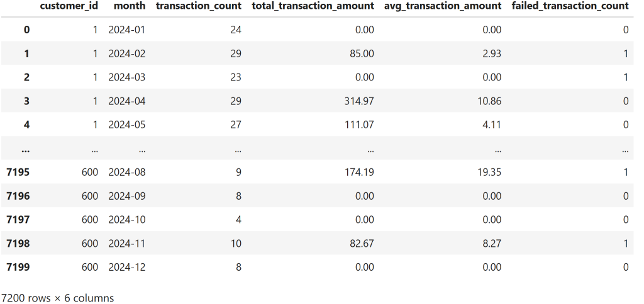Click the customer_id column header
The width and height of the screenshot is (644, 304).
69,6
